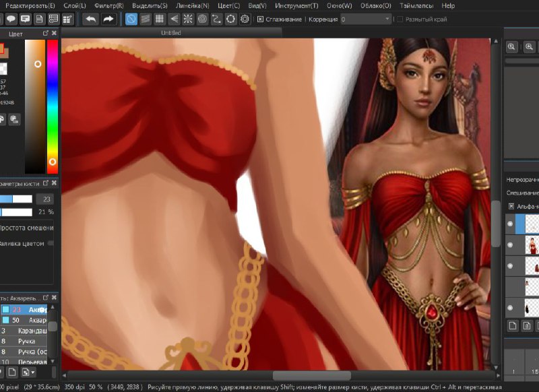Screen dimensions: 539x392
Task: Open the Фильтр(R) menu
Action: pos(109,5)
